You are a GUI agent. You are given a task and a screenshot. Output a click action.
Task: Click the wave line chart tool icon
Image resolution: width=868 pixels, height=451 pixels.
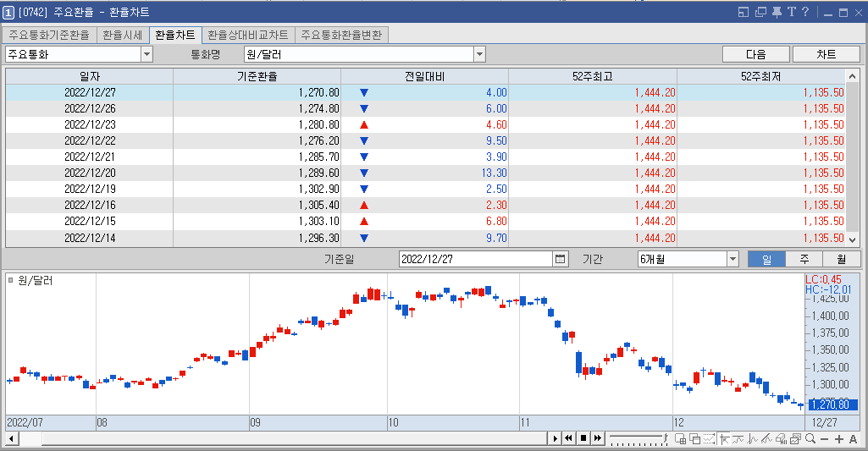pos(738,439)
